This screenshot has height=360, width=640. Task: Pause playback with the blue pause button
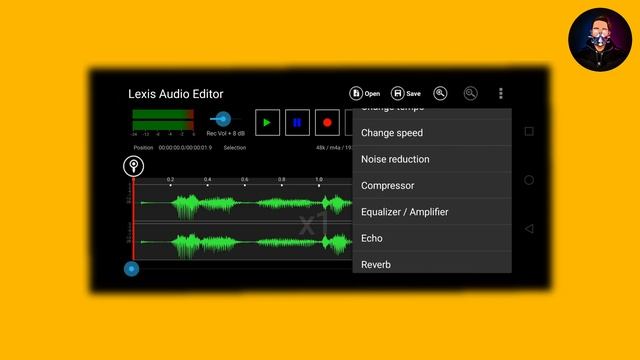click(x=297, y=122)
